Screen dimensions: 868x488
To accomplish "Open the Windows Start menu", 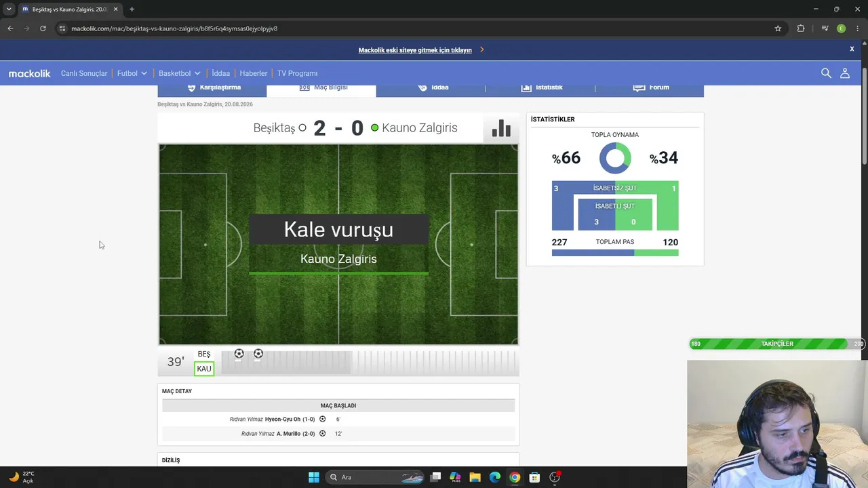I will 314,477.
